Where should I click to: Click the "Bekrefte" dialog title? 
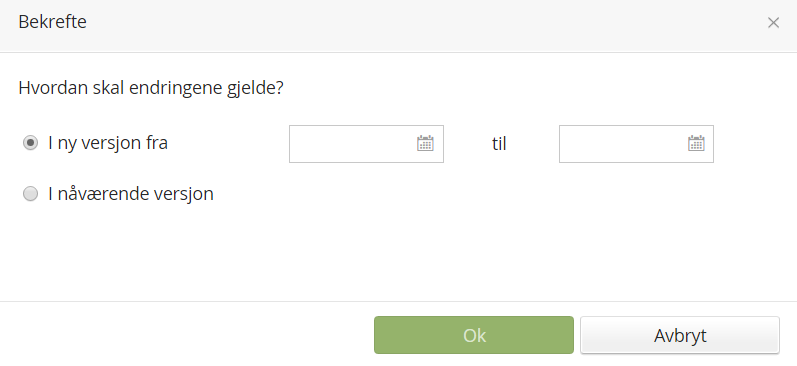52,22
